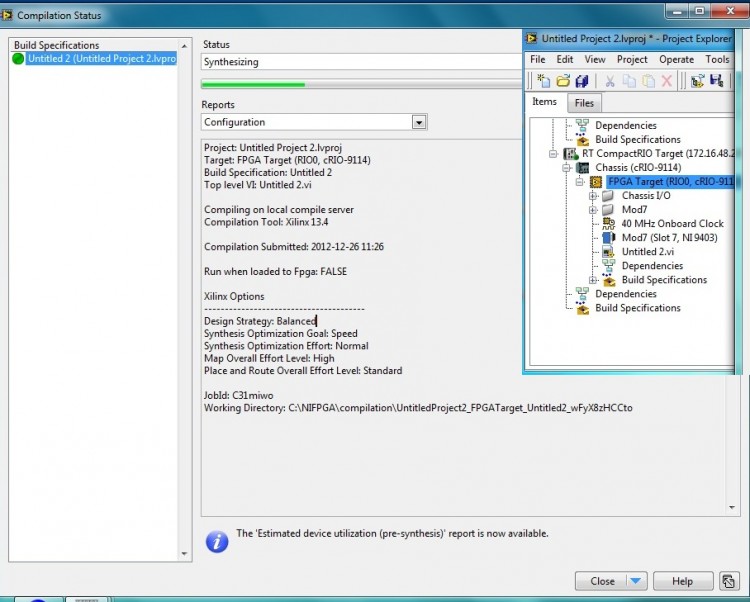Select bottom-most Build Specifications tree item
750x602 pixels.
tap(638, 308)
